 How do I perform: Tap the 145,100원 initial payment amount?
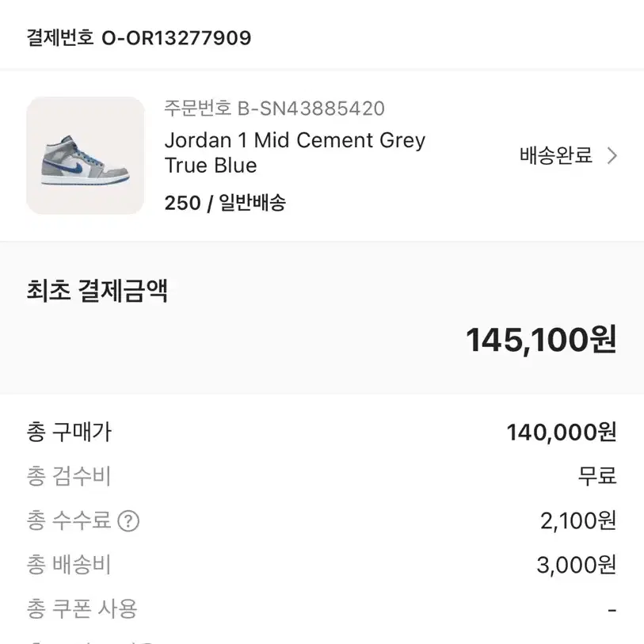click(540, 340)
